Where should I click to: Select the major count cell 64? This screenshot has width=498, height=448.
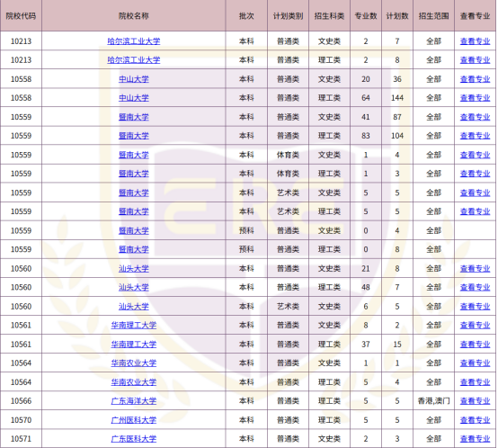366,98
